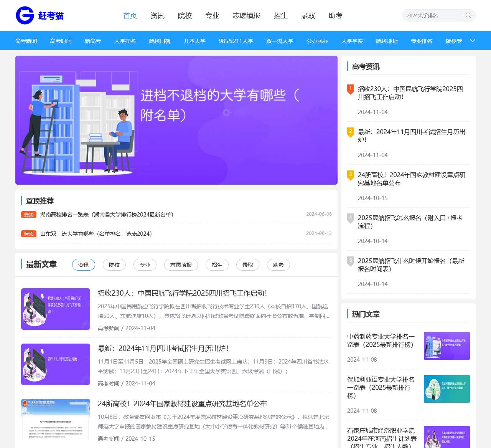Screen dimensions: 491x448
Task: Select the 招生 tab under 最新文章
Action: 217,265
